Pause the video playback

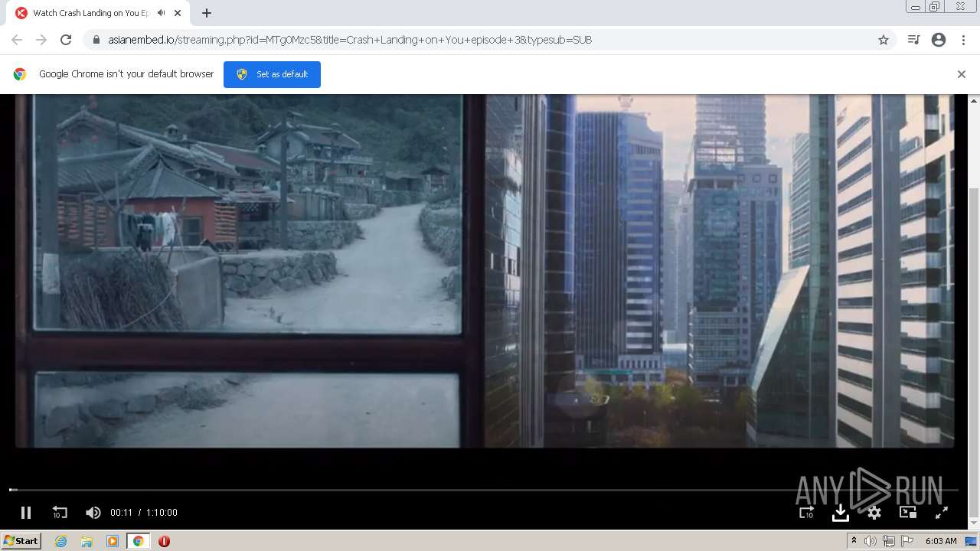coord(26,513)
